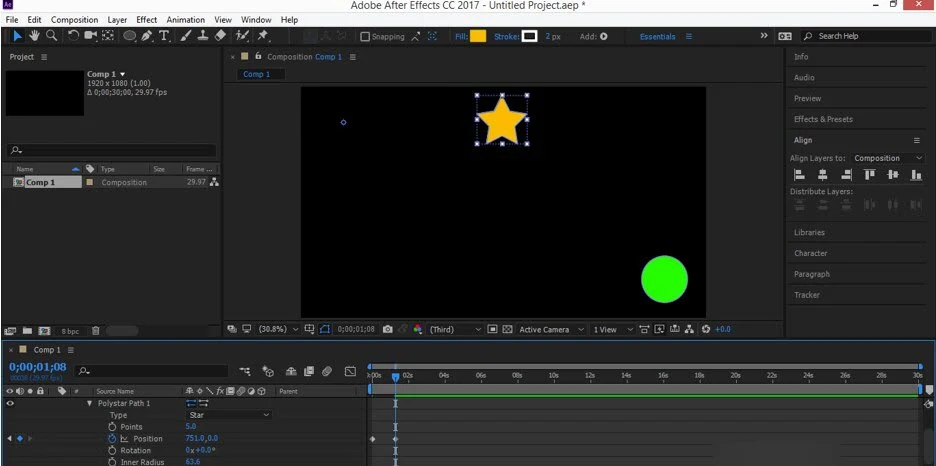Select the Pen tool
Screen dimensions: 936x466
coord(147,36)
